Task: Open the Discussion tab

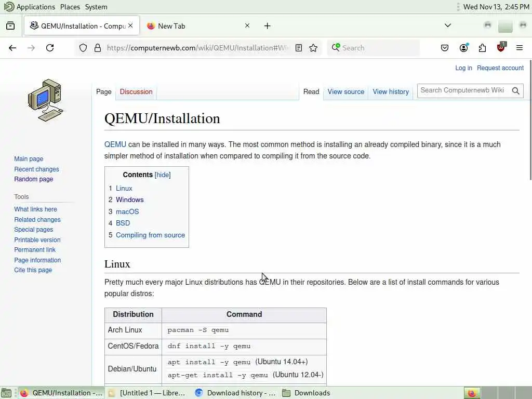Action: click(136, 91)
